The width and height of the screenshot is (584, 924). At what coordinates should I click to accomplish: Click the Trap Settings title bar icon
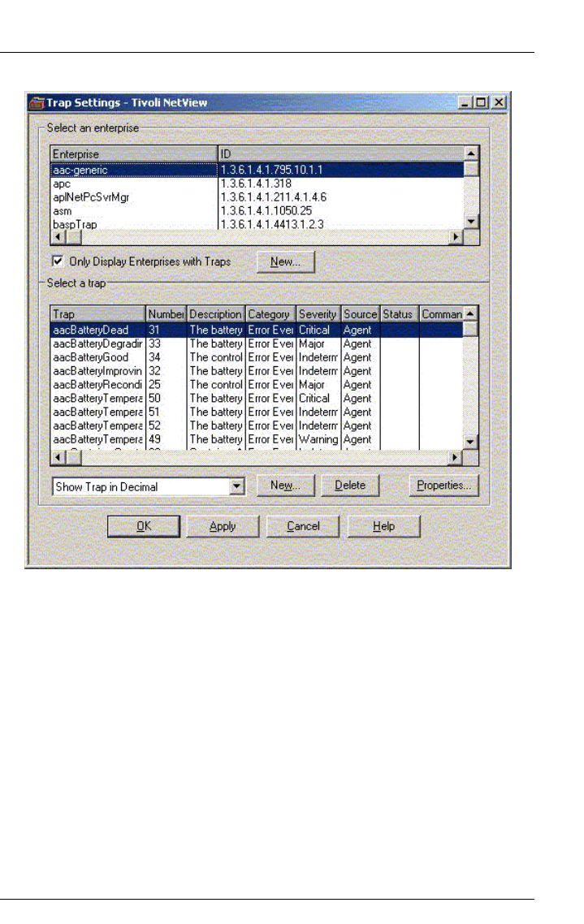pyautogui.click(x=37, y=102)
